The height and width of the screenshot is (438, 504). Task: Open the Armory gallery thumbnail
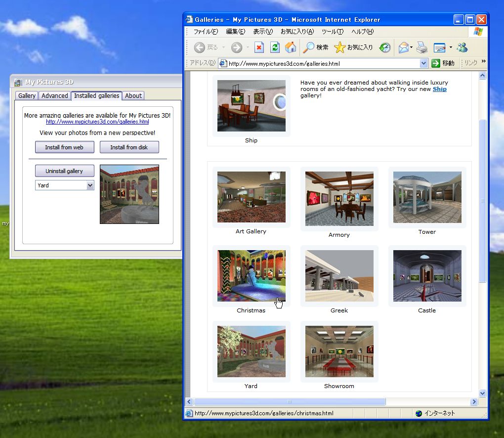(339, 199)
